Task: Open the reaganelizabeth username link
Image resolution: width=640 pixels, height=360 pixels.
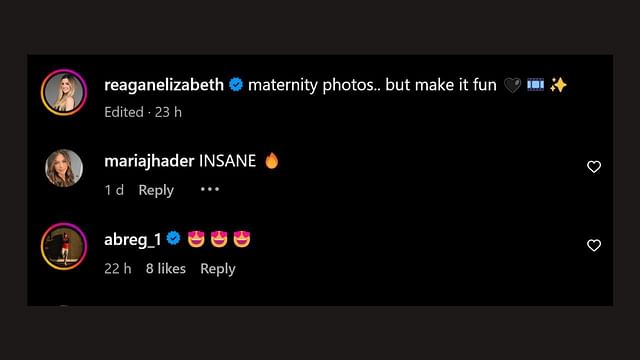Action: (164, 85)
